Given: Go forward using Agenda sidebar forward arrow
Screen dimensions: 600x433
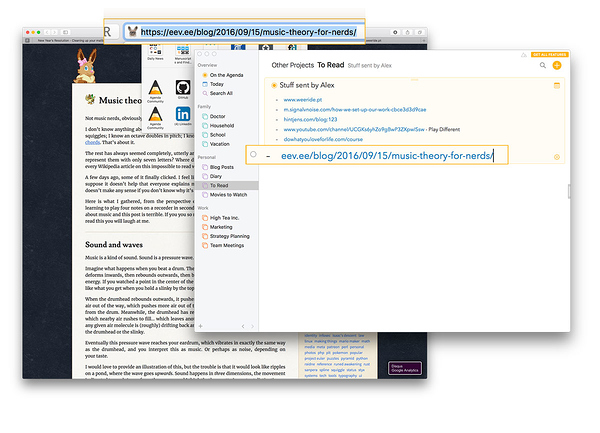Looking at the screenshot, I should pyautogui.click(x=252, y=326).
